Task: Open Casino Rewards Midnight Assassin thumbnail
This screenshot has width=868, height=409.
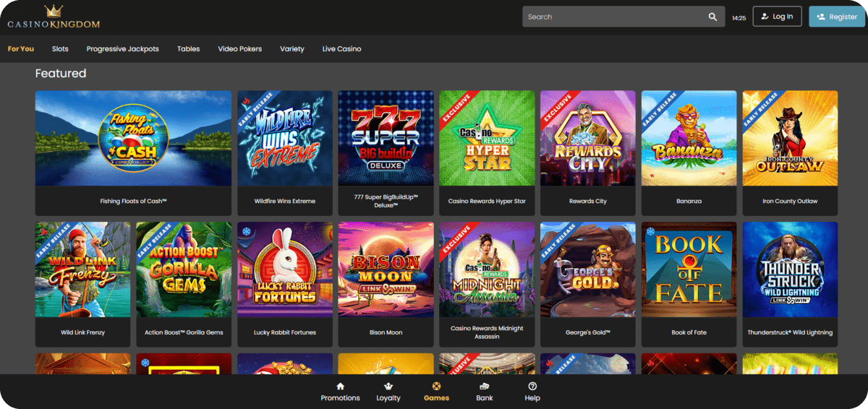Action: [487, 270]
